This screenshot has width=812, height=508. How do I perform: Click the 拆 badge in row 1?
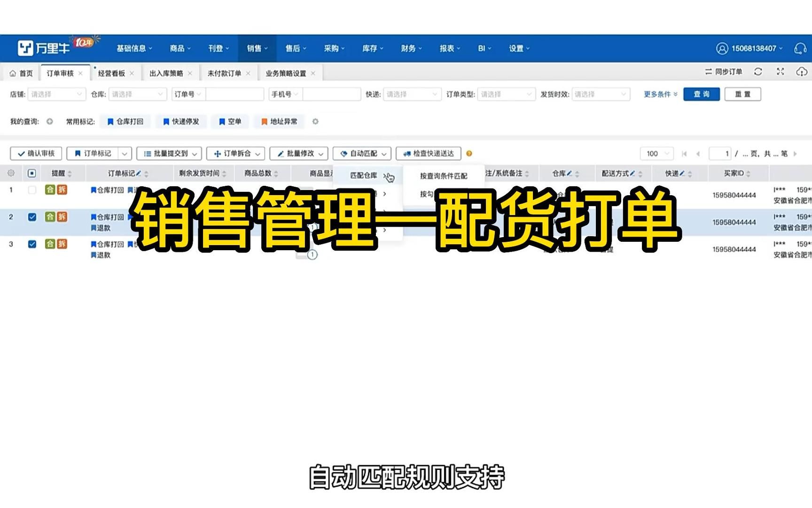(x=62, y=190)
